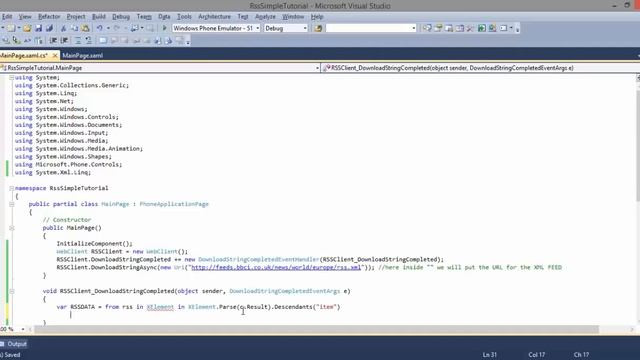Start debugging with the green play arrow
This screenshot has height=360, width=640.
coord(164,28)
